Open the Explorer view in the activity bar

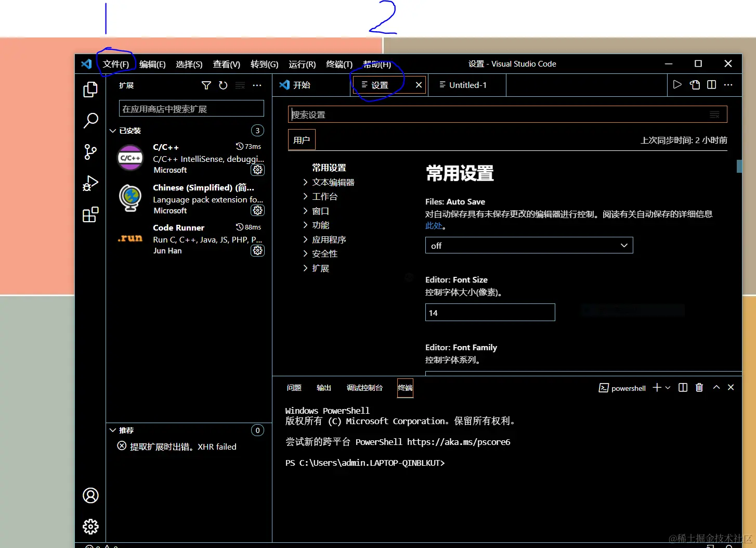coord(90,90)
